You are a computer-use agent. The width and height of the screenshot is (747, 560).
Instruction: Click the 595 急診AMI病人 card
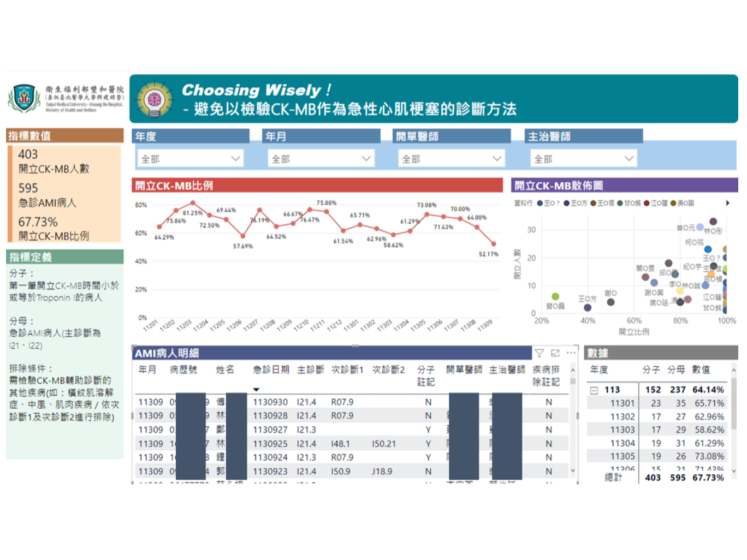click(48, 195)
